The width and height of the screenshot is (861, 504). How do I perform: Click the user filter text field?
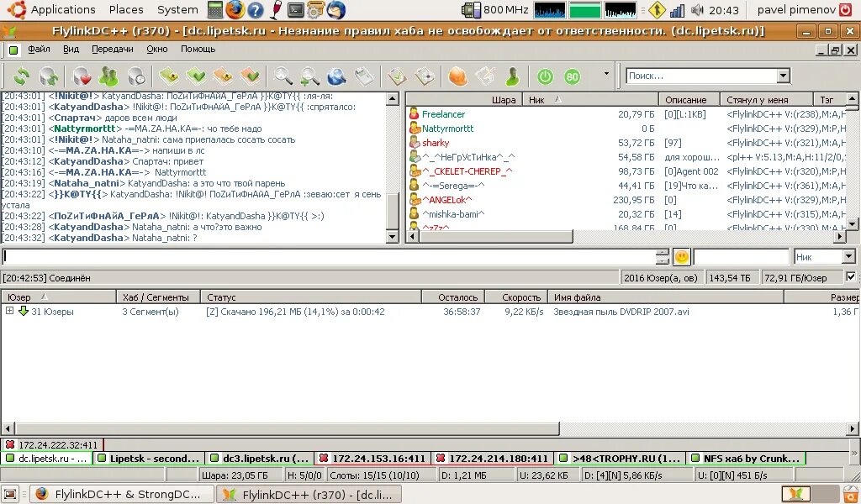[x=742, y=256]
